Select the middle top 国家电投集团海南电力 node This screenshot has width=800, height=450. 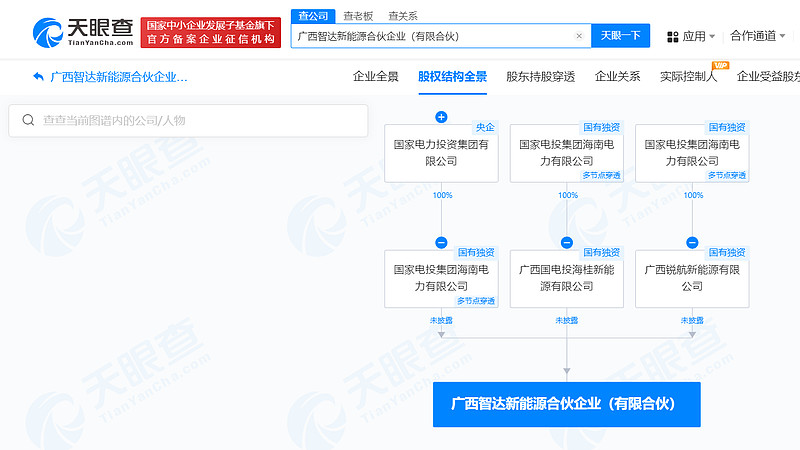[x=567, y=153]
